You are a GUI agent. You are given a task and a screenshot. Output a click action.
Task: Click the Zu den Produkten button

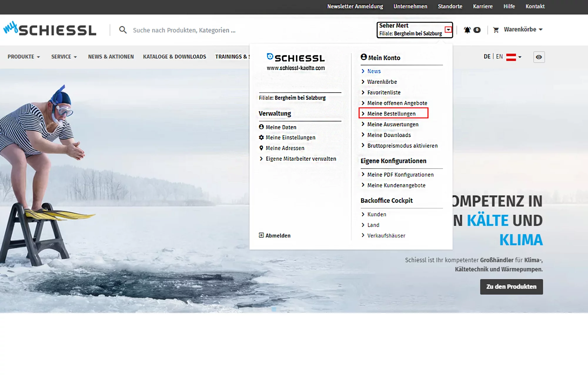point(511,287)
